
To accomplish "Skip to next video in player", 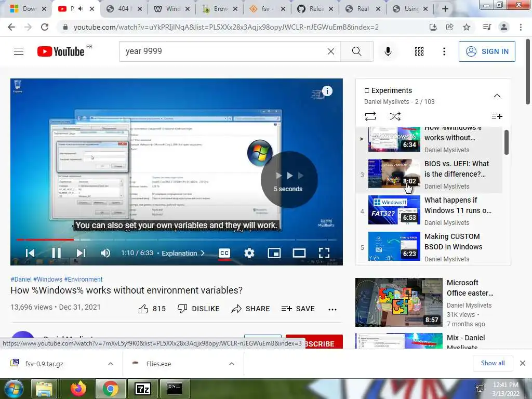I will pyautogui.click(x=81, y=253).
